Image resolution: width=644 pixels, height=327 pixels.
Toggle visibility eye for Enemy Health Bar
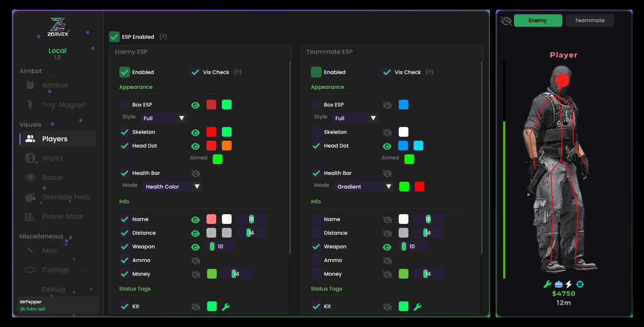(196, 173)
